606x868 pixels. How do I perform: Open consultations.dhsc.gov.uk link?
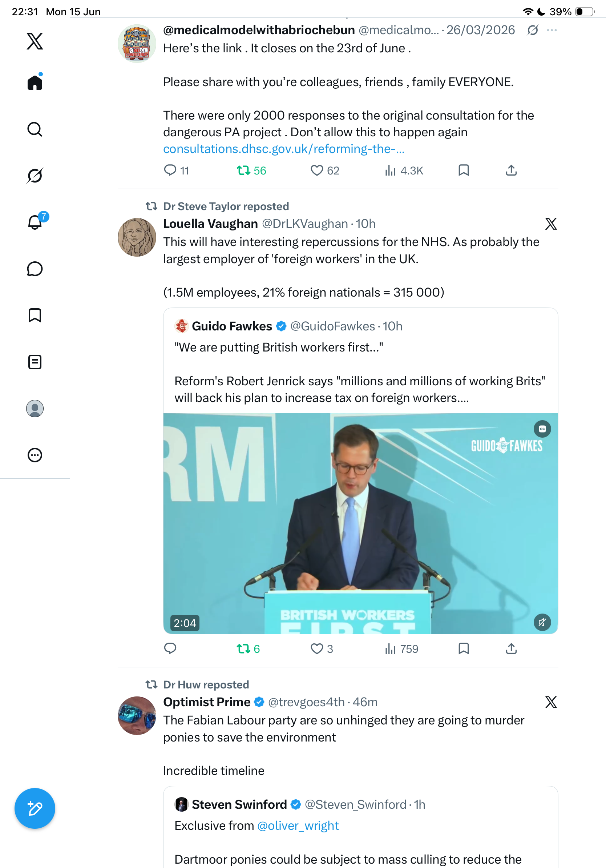pos(284,149)
